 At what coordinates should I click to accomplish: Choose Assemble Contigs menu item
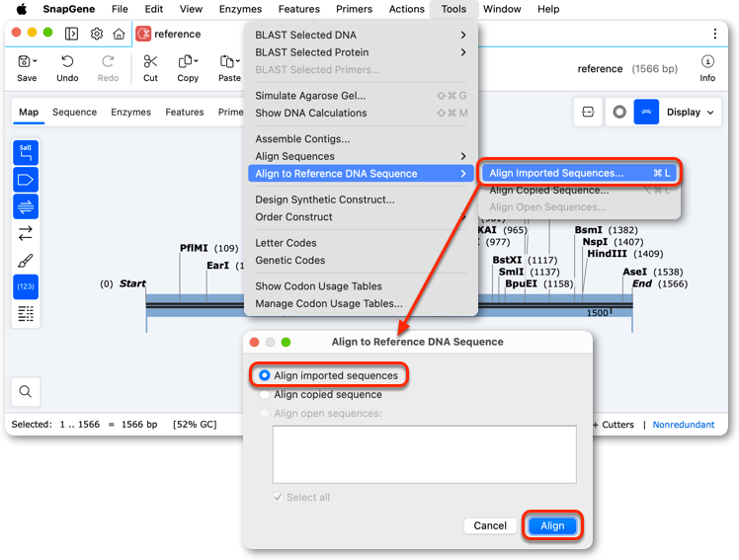pos(361,139)
